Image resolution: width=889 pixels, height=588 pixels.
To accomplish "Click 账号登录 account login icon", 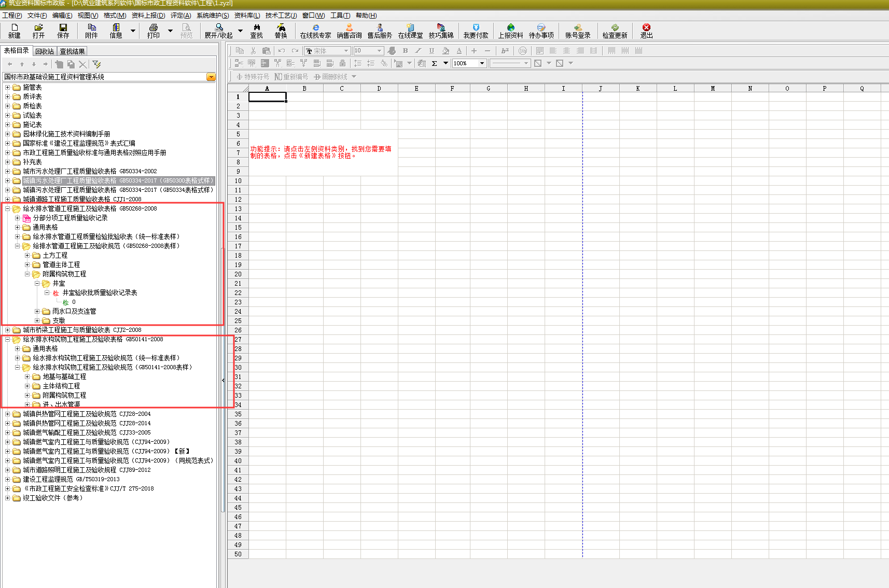I will [578, 31].
